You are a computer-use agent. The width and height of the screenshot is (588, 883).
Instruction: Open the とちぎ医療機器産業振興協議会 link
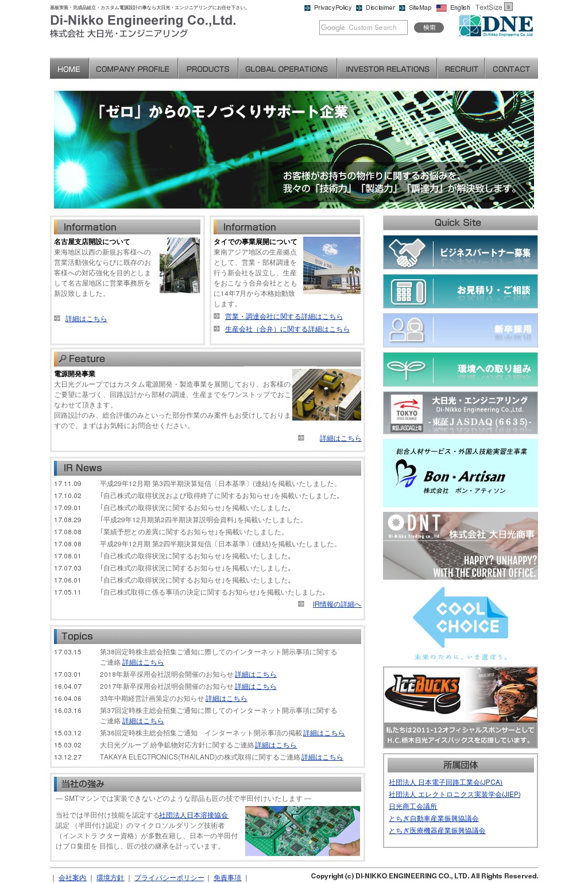click(437, 831)
